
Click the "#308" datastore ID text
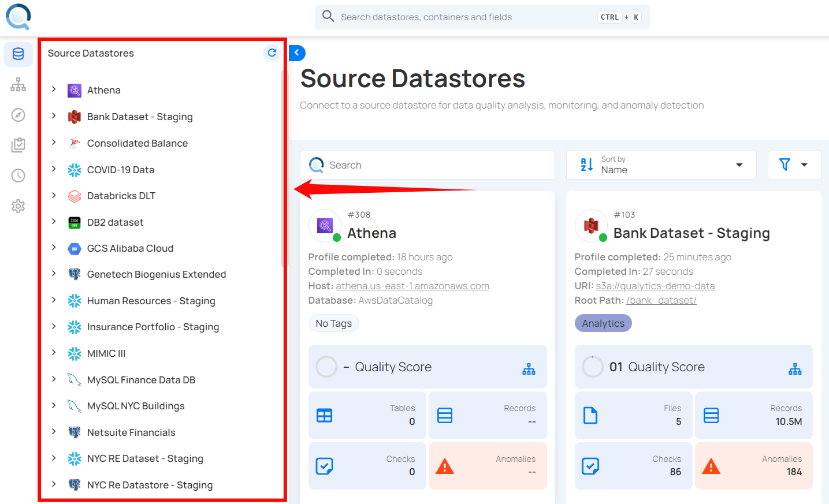click(x=359, y=215)
